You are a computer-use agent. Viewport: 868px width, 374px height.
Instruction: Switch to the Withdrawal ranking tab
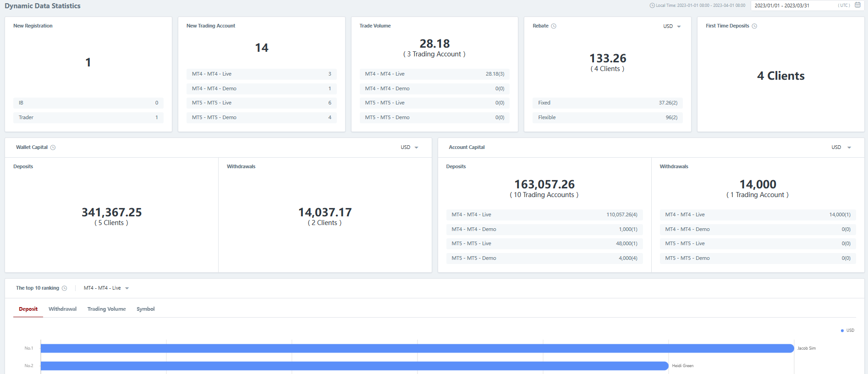(62, 309)
